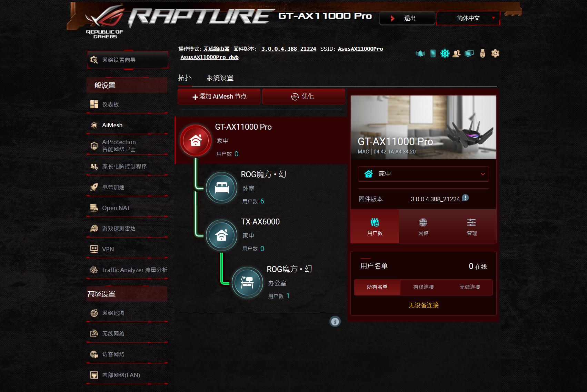This screenshot has width=587, height=392.
Task: Click the 优化 optimize button
Action: click(304, 97)
